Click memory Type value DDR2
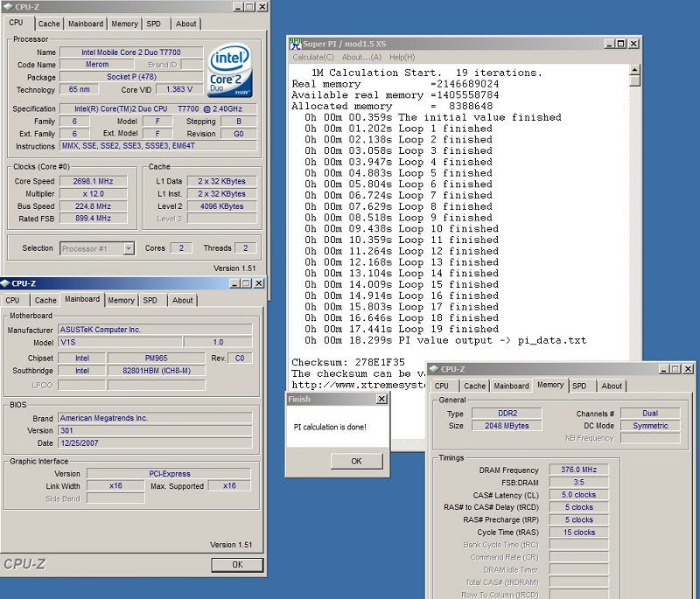Viewport: 700px width, 599px height. (507, 414)
